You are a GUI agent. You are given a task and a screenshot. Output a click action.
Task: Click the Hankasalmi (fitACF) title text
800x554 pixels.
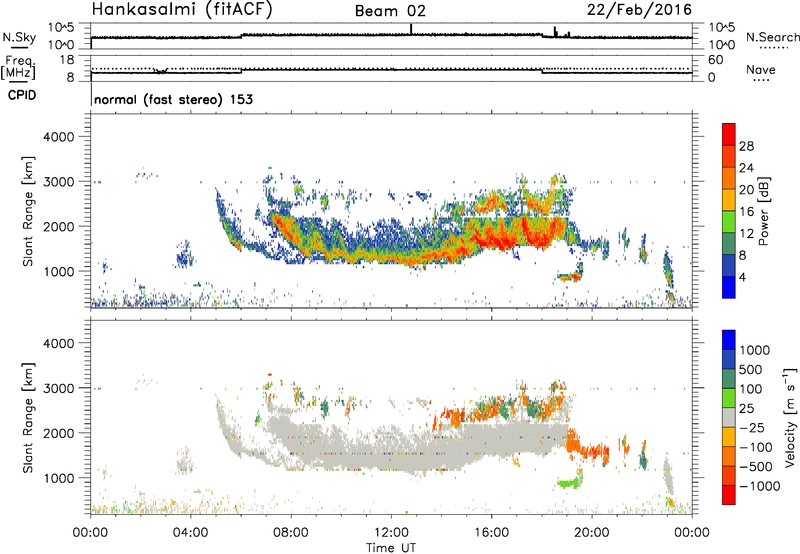(x=182, y=10)
